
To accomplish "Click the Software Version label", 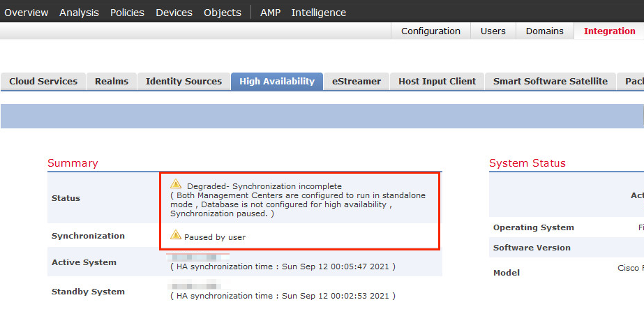I will point(532,248).
